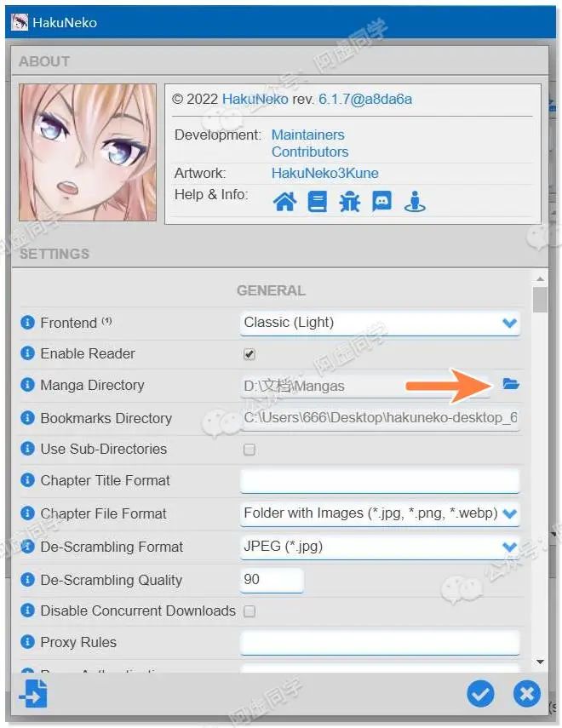The image size is (562, 728).
Task: Open the bug report icon
Action: pyautogui.click(x=349, y=202)
